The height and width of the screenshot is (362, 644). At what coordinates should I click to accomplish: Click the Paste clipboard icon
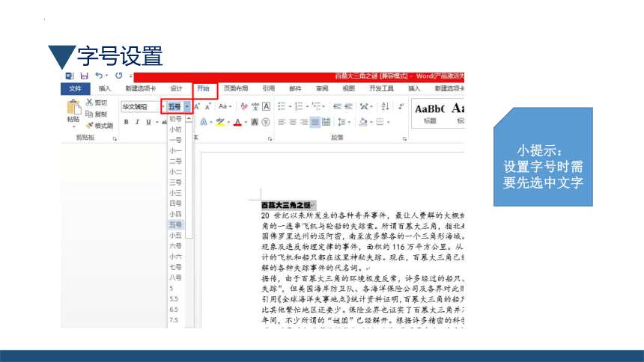pyautogui.click(x=73, y=107)
